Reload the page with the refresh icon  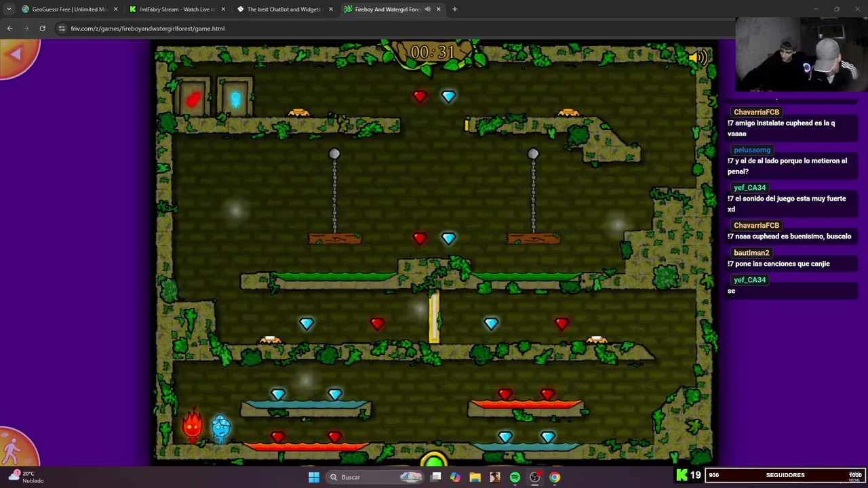click(x=42, y=28)
